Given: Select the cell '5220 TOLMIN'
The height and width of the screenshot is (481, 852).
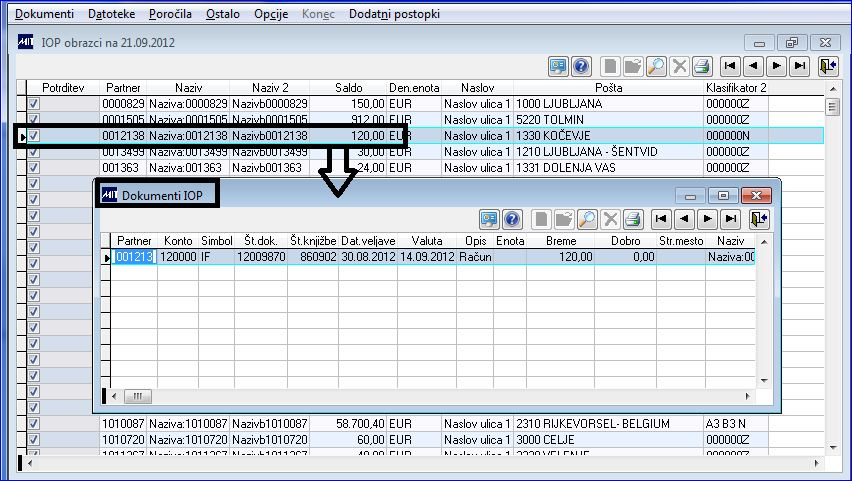Looking at the screenshot, I should coord(608,120).
